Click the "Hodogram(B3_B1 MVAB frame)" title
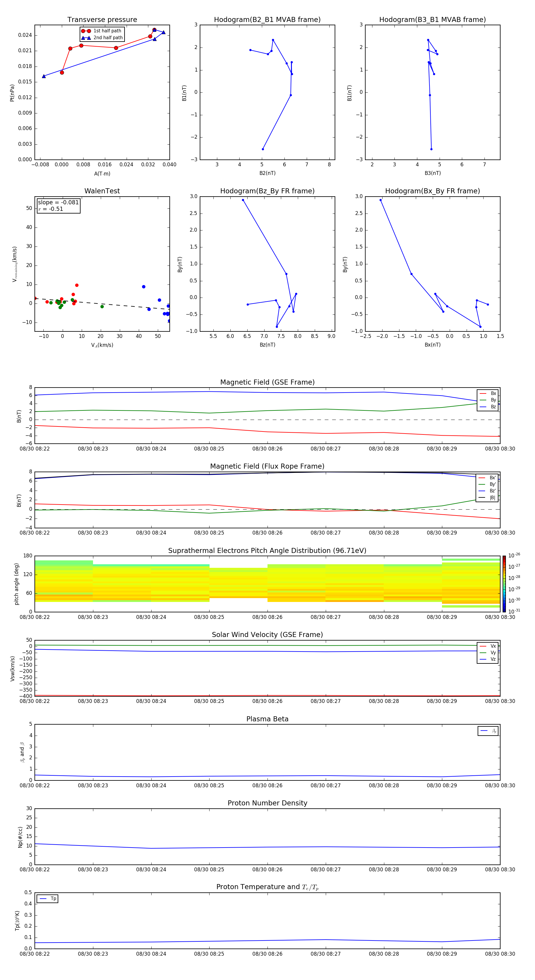 coord(432,20)
